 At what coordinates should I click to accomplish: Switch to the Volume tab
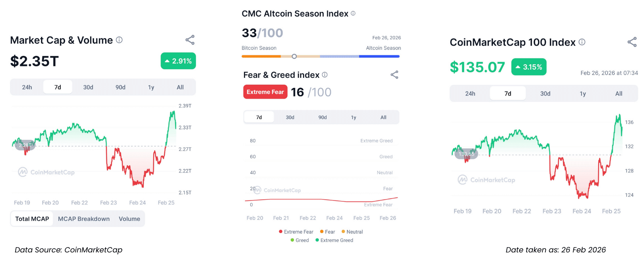click(x=129, y=219)
